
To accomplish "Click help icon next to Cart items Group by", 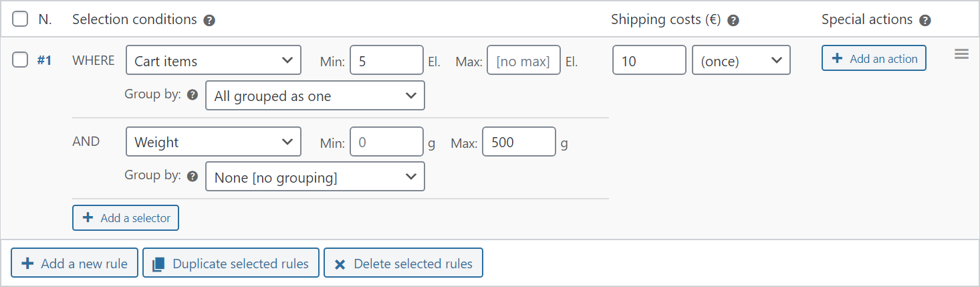I will [193, 95].
